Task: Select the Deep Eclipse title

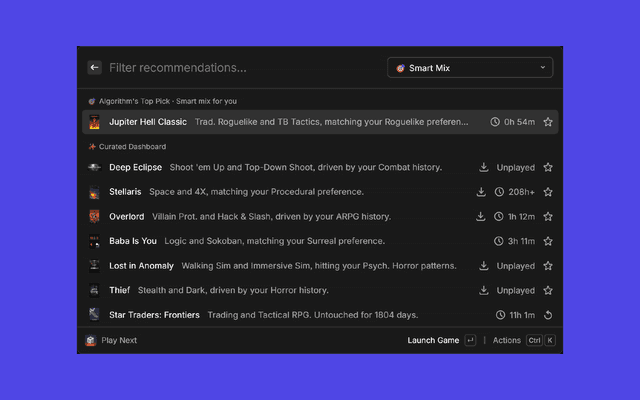Action: click(135, 167)
